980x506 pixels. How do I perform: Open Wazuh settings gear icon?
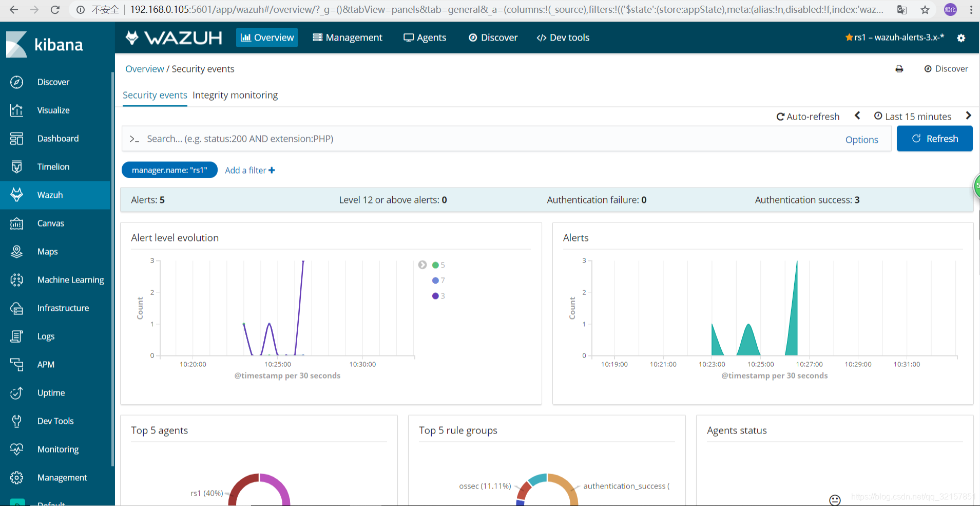[x=961, y=38]
